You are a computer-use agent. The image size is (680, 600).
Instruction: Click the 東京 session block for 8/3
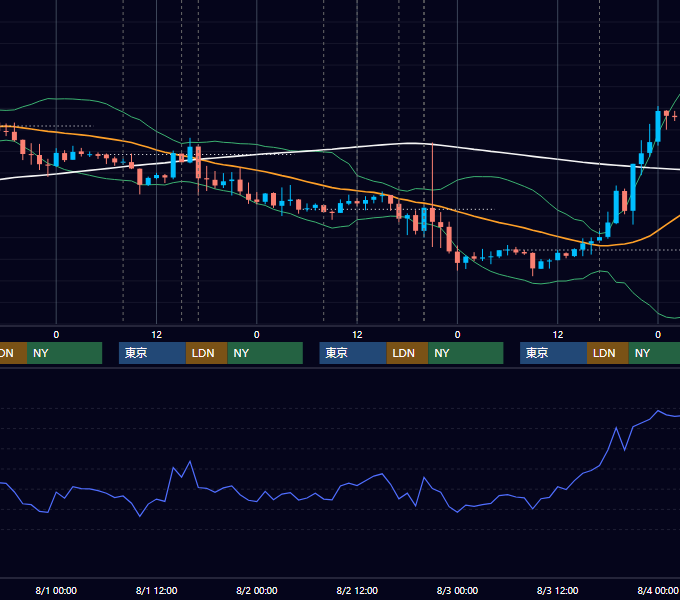(553, 353)
